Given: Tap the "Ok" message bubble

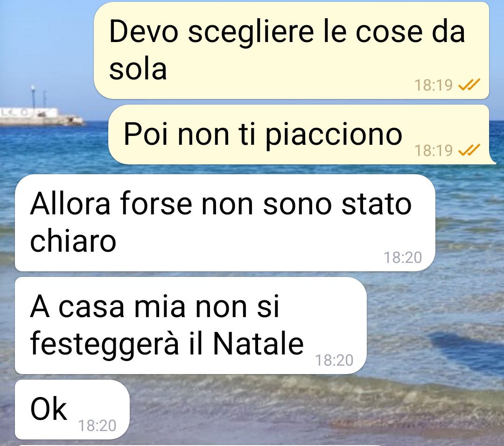Looking at the screenshot, I should [72, 410].
